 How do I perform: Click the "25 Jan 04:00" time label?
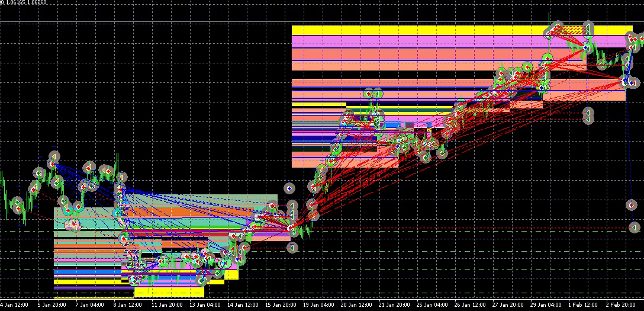coord(432,305)
